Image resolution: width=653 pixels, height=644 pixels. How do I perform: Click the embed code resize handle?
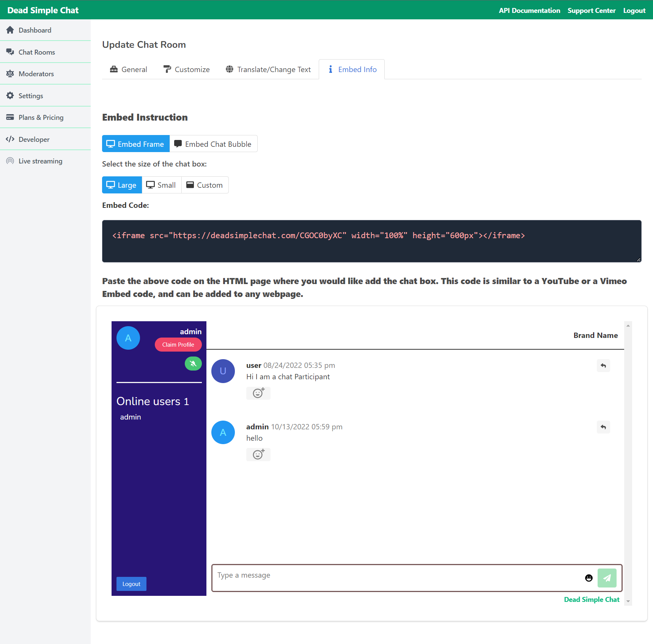639,260
